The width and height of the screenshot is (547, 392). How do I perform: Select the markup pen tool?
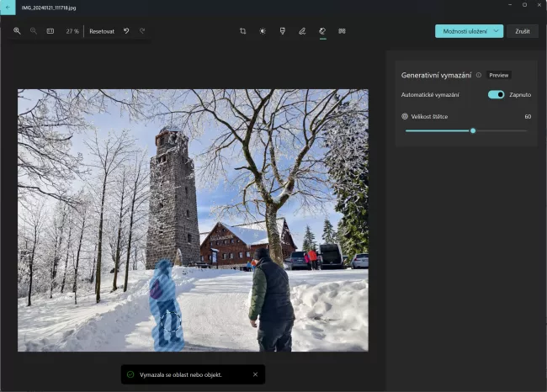point(302,31)
